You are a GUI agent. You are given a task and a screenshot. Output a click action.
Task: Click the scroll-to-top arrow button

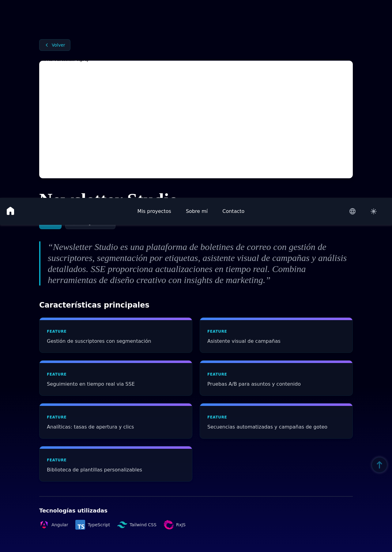[x=379, y=465]
